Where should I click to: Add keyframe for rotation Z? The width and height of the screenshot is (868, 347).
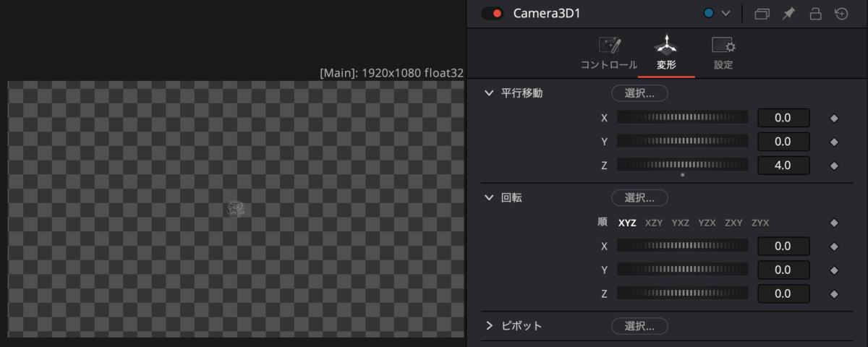tap(833, 294)
